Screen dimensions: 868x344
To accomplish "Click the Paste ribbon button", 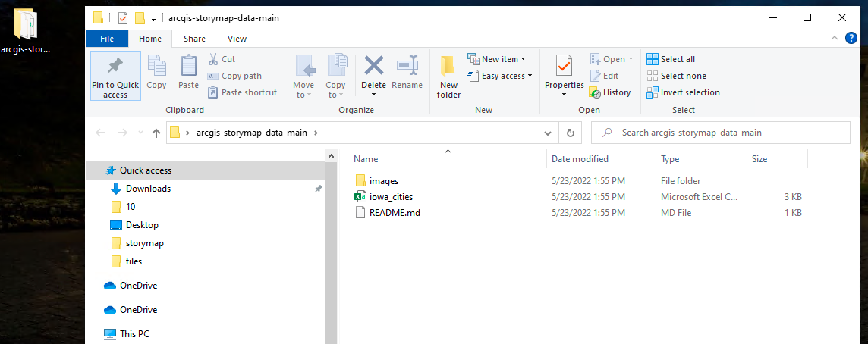I will coord(188,72).
